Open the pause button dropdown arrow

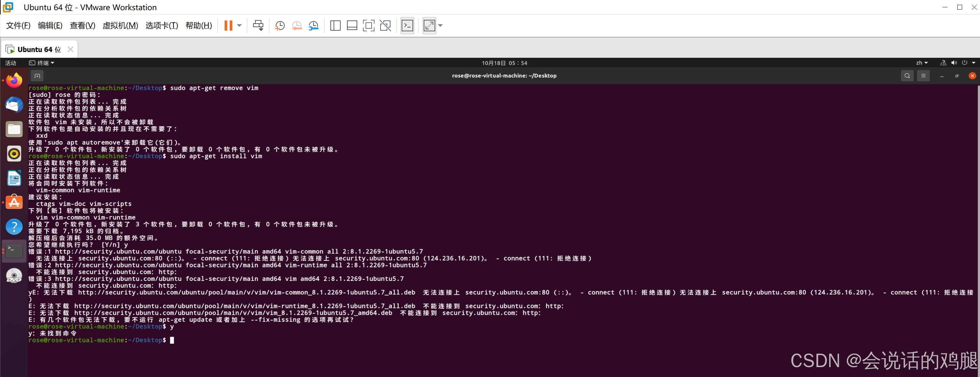click(239, 26)
